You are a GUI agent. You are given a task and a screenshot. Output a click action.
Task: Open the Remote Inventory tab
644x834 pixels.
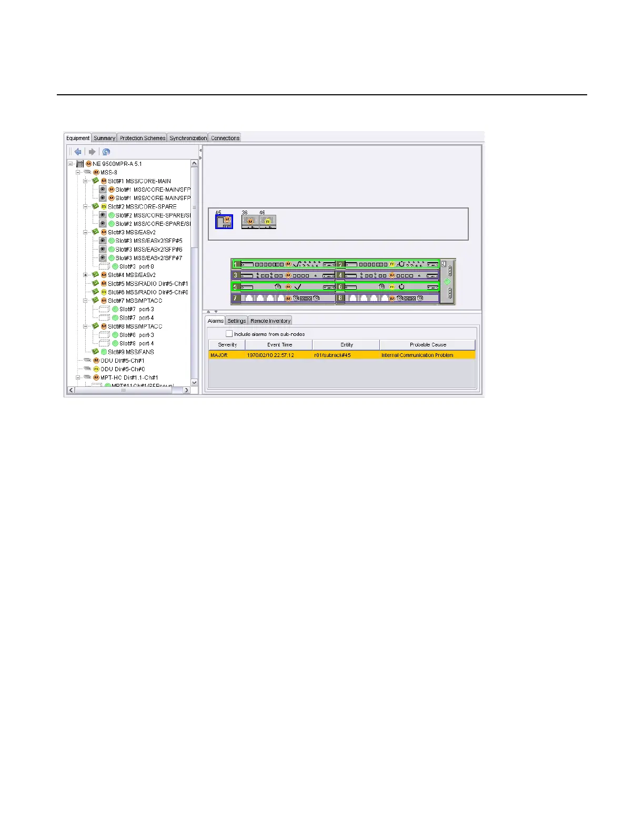pos(270,321)
